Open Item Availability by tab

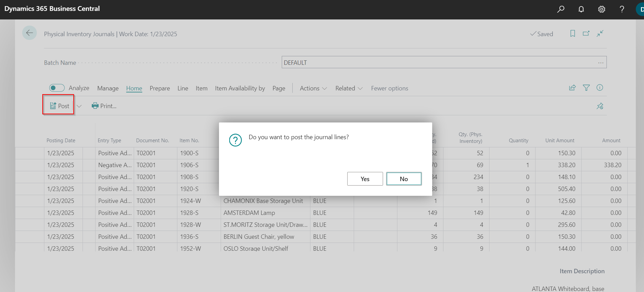(x=240, y=88)
